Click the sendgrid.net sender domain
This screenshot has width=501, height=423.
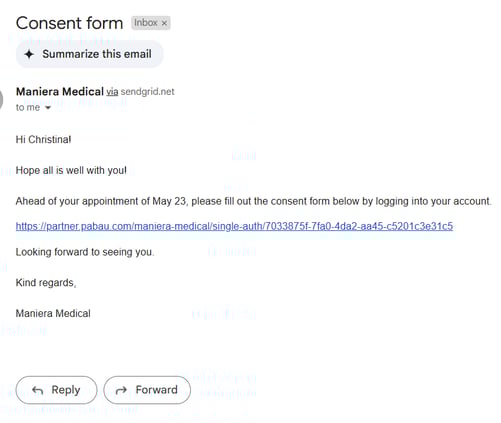[x=147, y=92]
